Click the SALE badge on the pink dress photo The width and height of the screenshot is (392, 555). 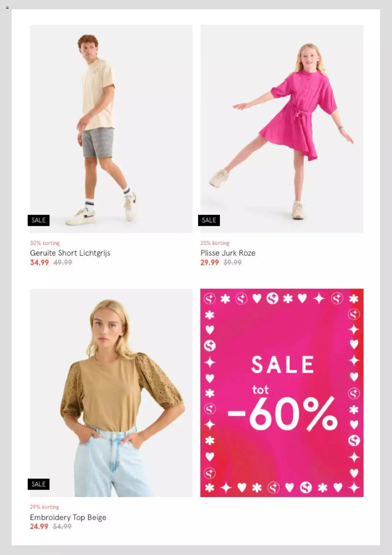point(209,220)
